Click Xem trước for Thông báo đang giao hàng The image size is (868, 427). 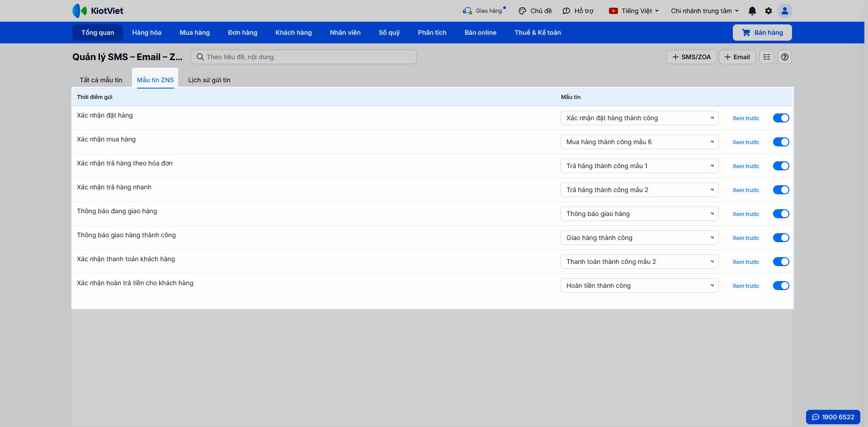(746, 214)
